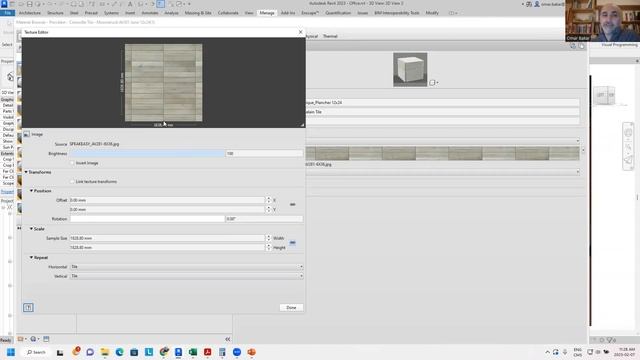Open the Structure ribbon tab

[x=55, y=13]
